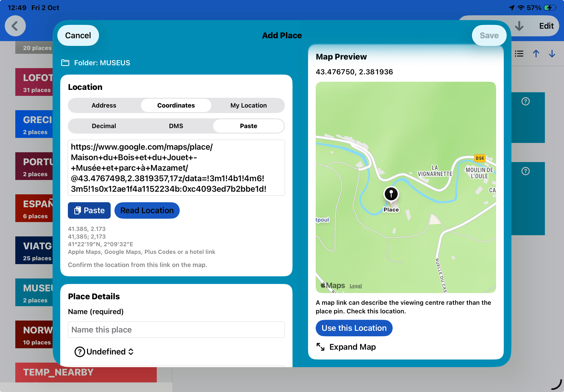Screen dimensions: 564x392
Task: Open the LOFOT folder with 31 places
Action: [x=34, y=82]
